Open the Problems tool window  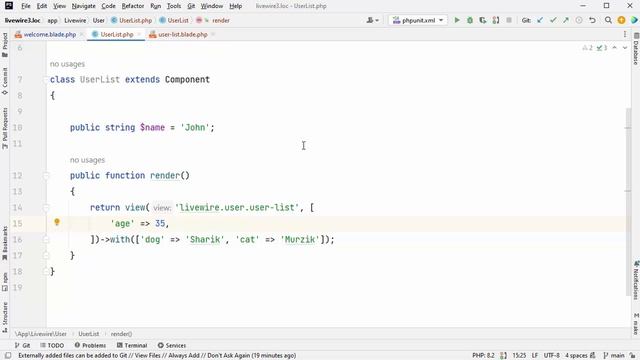pos(90,345)
